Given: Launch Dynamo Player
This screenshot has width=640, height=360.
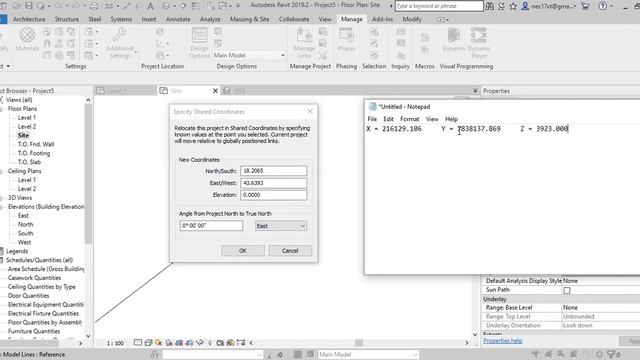Looking at the screenshot, I should click(x=479, y=43).
